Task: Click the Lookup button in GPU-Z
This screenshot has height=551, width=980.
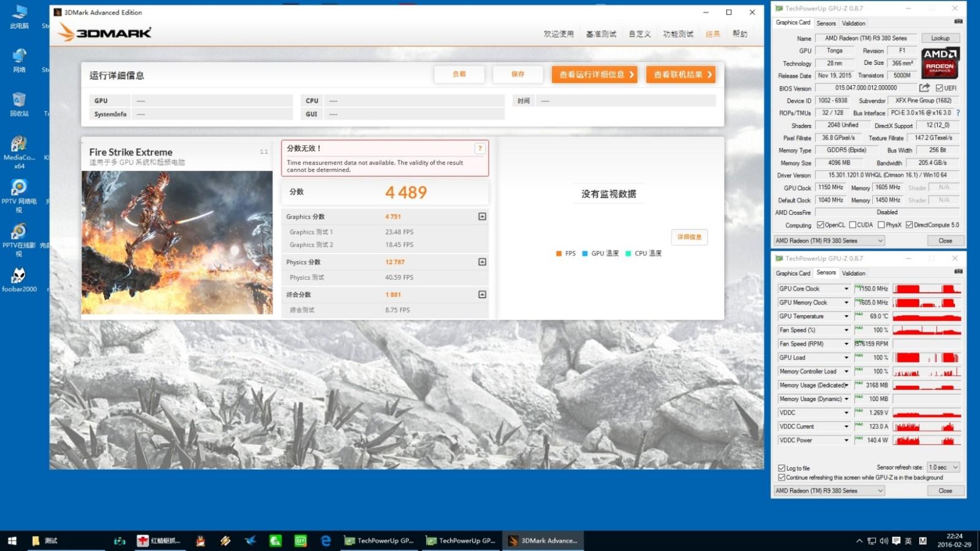Action: [x=940, y=38]
